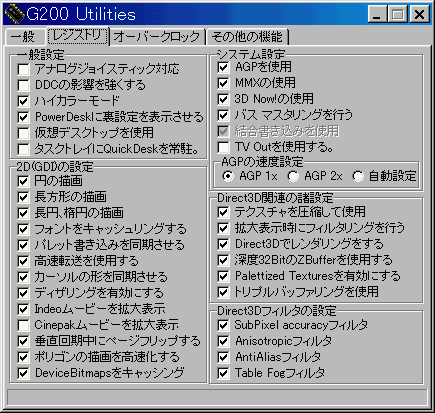This screenshot has height=413, width=435.
Task: Enable TV Outを使用する checkbox
Action: tap(223, 147)
